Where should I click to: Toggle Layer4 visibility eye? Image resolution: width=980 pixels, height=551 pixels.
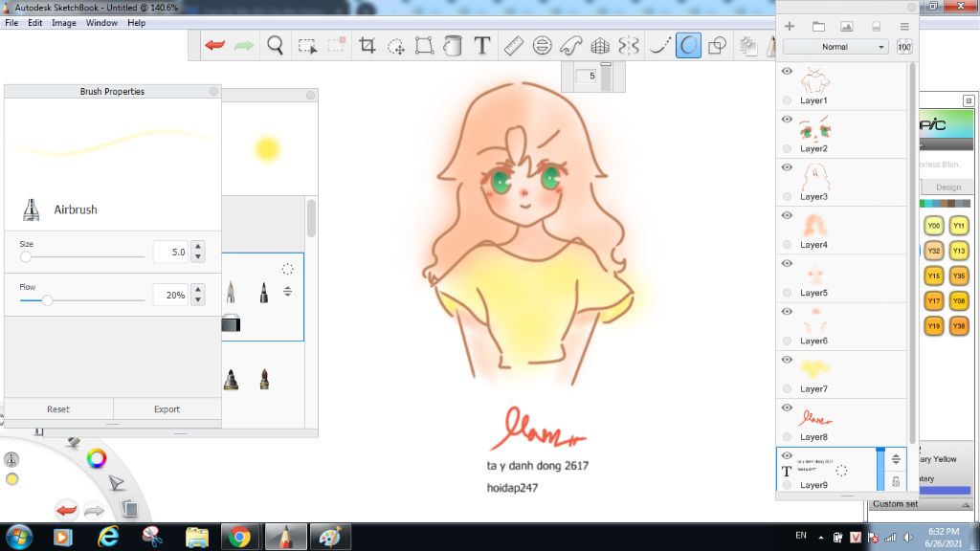[787, 215]
